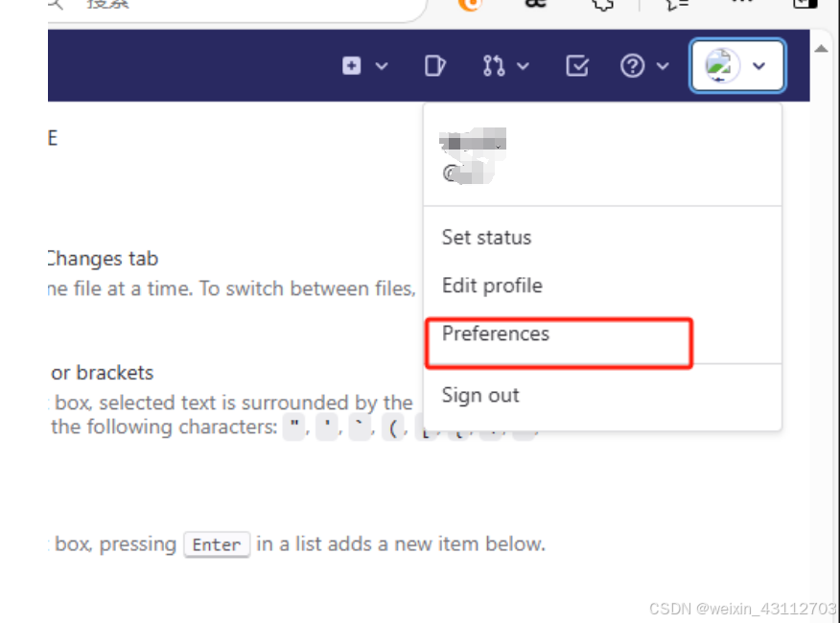Click the orange browser toolbar icon
Image resolution: width=840 pixels, height=623 pixels.
[471, 4]
